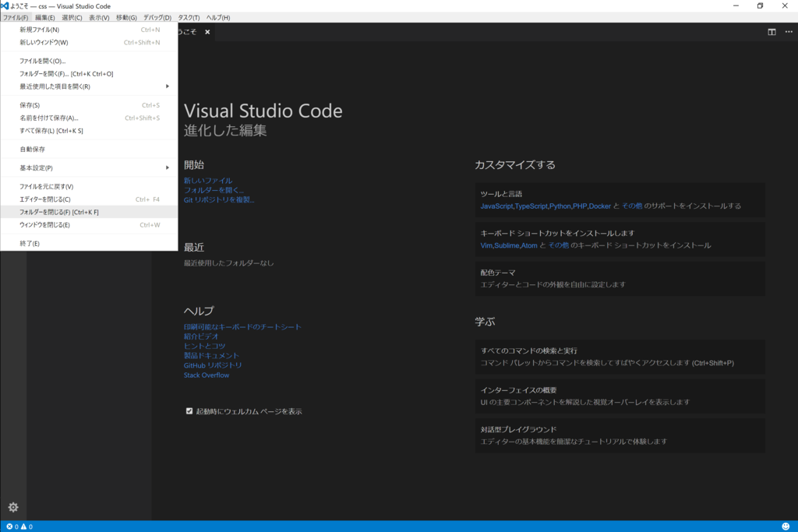Open the 紹介ビデオ link
This screenshot has width=798, height=532.
(201, 336)
